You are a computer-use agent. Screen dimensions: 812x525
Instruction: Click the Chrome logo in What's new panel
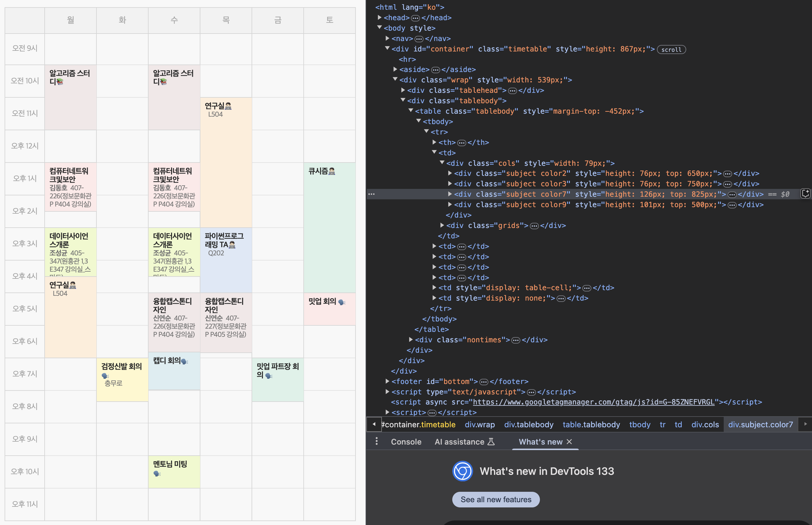pyautogui.click(x=462, y=471)
